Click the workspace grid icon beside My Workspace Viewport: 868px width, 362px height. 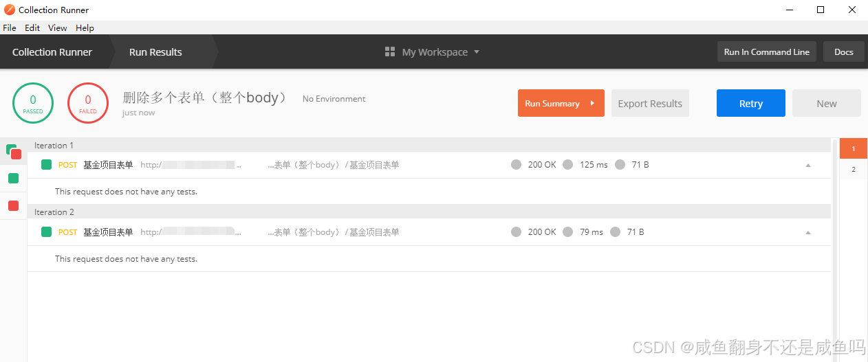click(390, 52)
